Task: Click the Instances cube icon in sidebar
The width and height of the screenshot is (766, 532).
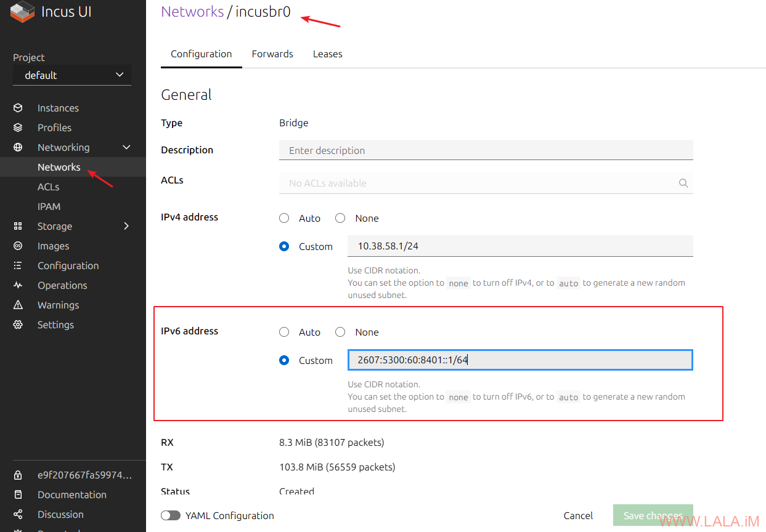Action: [x=18, y=108]
